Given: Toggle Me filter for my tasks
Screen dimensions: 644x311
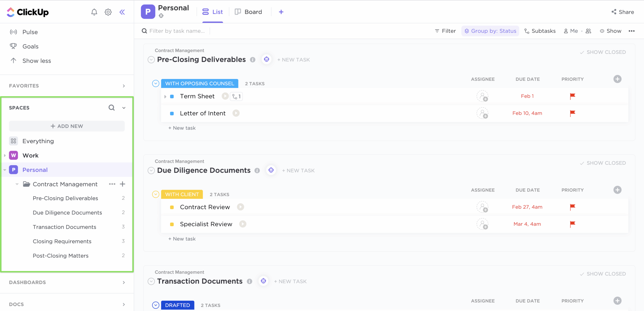Looking at the screenshot, I should point(571,31).
